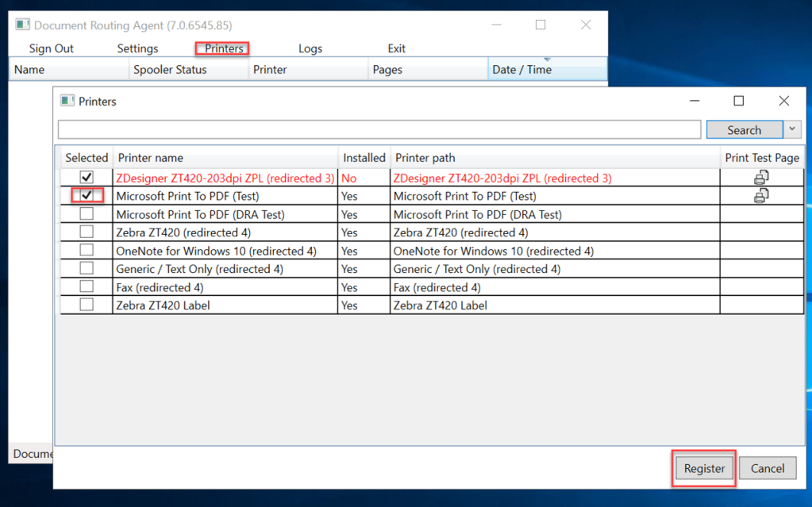Click the Document Routing Agent title icon
The height and width of the screenshot is (507, 812).
22,25
